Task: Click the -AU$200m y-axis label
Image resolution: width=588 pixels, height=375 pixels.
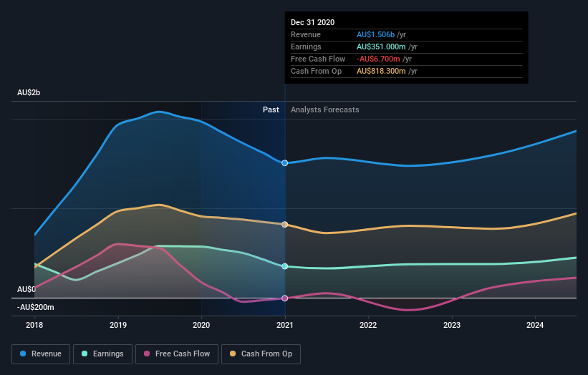Action: (x=35, y=307)
